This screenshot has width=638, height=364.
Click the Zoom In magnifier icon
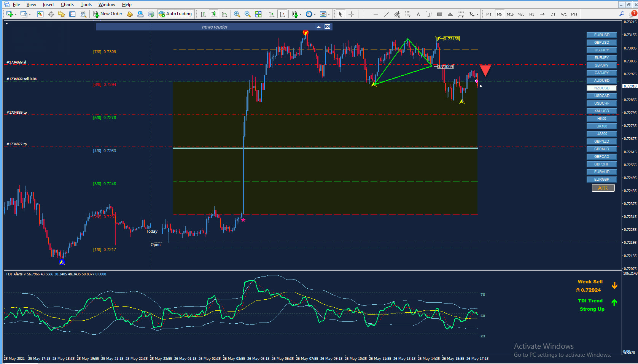click(237, 14)
